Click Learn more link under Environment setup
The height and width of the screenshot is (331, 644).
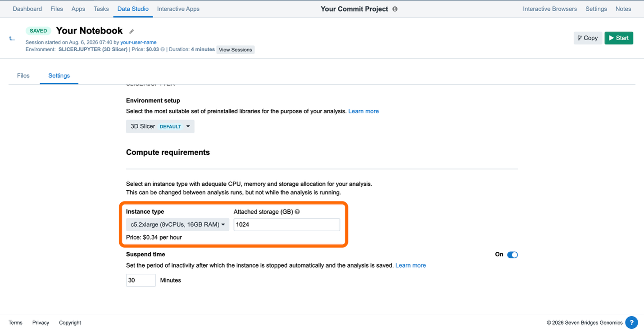363,111
